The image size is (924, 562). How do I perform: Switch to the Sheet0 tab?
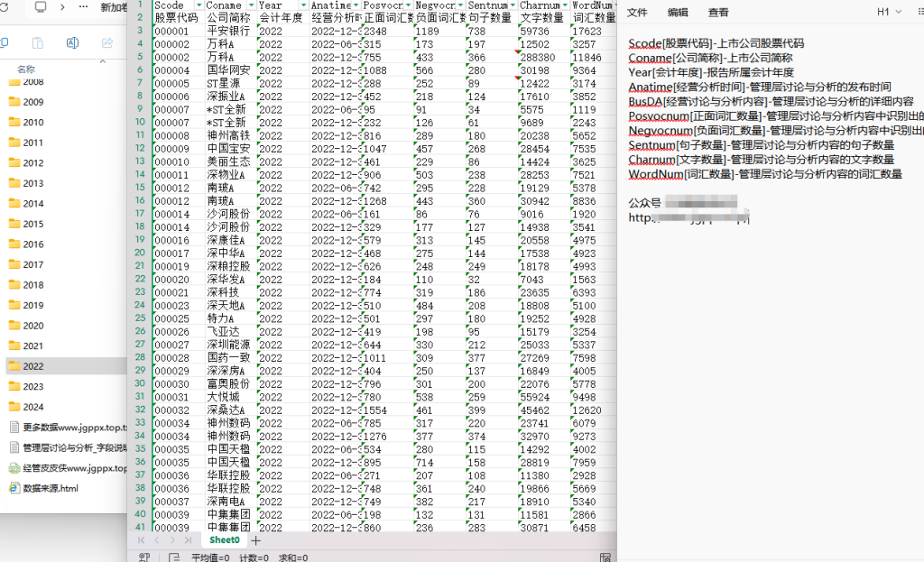tap(225, 540)
